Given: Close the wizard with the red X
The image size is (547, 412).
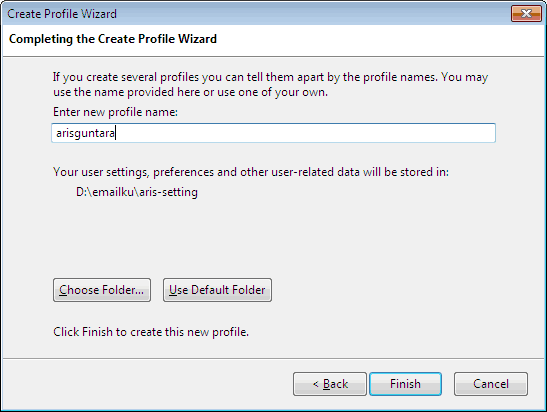Looking at the screenshot, I should click(526, 14).
